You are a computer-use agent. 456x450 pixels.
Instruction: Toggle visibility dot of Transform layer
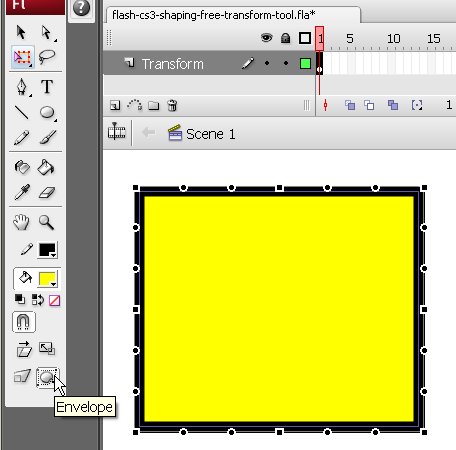[267, 63]
